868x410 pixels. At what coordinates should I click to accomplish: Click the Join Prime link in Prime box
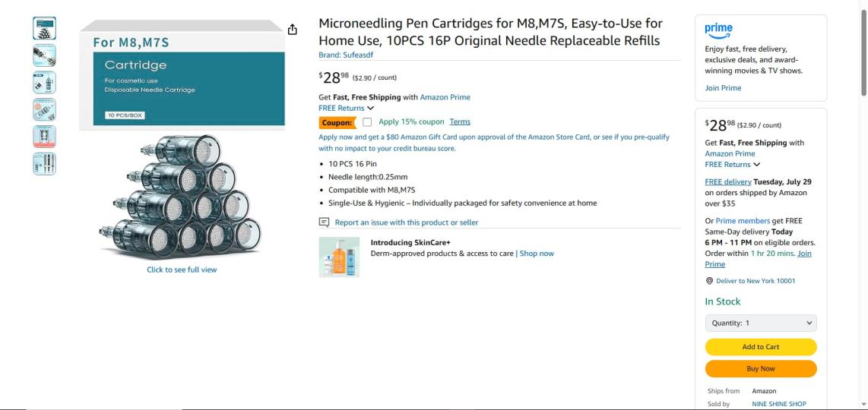click(x=723, y=88)
